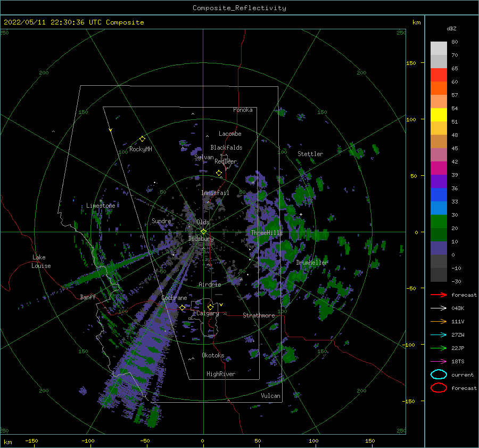479x448 pixels.
Task: Click the red forecast ellipse icon
Action: pos(439,388)
